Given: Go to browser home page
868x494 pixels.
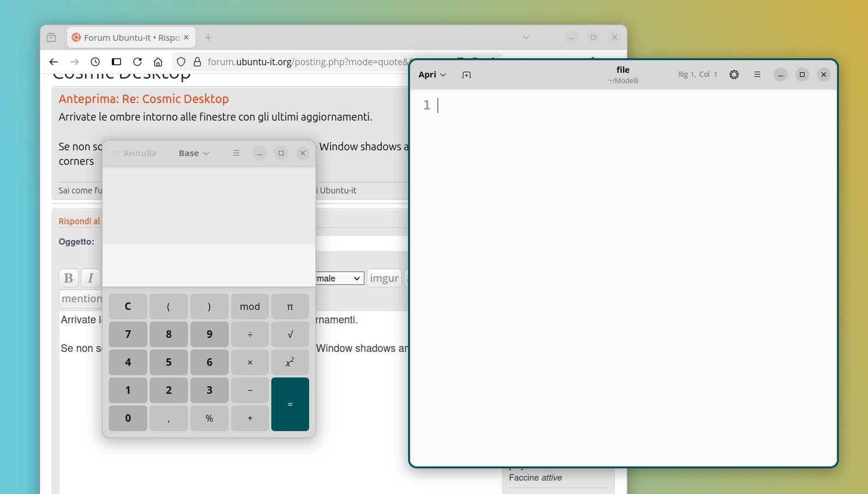Looking at the screenshot, I should (x=158, y=62).
